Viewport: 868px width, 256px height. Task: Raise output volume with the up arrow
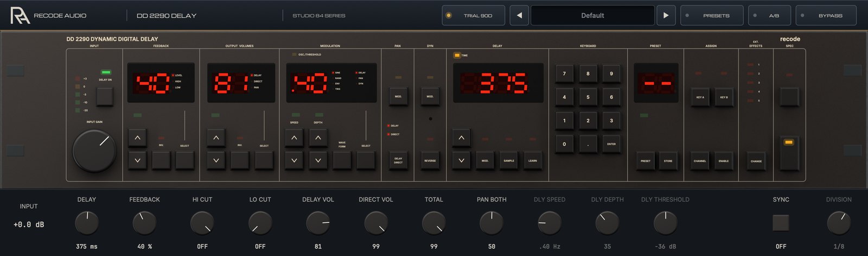pos(216,138)
